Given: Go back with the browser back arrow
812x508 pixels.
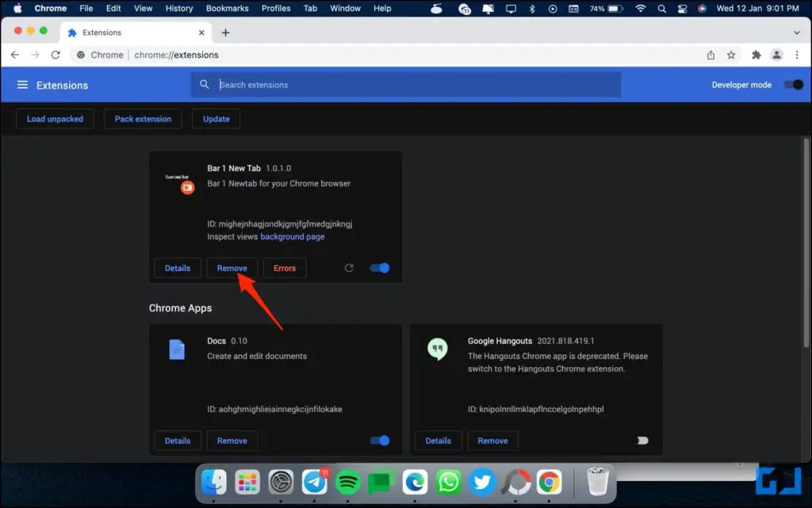Looking at the screenshot, I should click(15, 55).
